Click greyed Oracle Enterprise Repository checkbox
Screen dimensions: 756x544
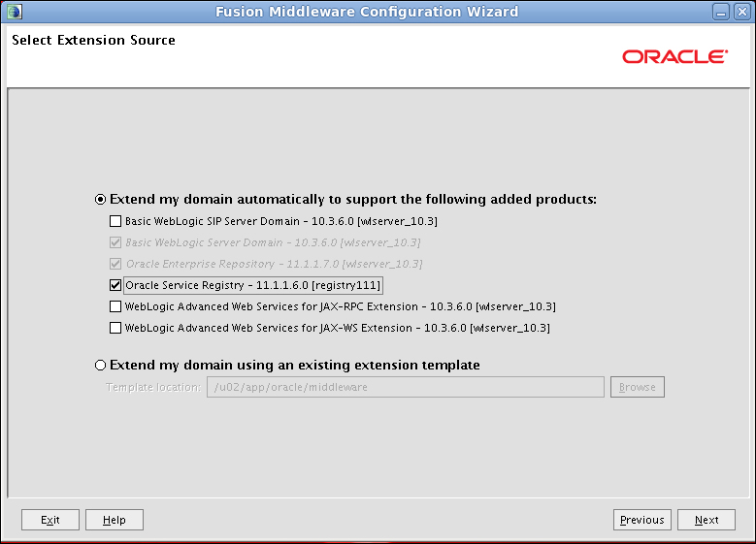point(115,264)
